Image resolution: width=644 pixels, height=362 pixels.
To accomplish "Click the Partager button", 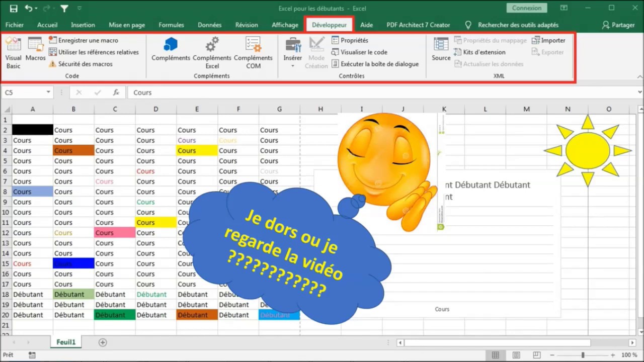I will tap(618, 25).
